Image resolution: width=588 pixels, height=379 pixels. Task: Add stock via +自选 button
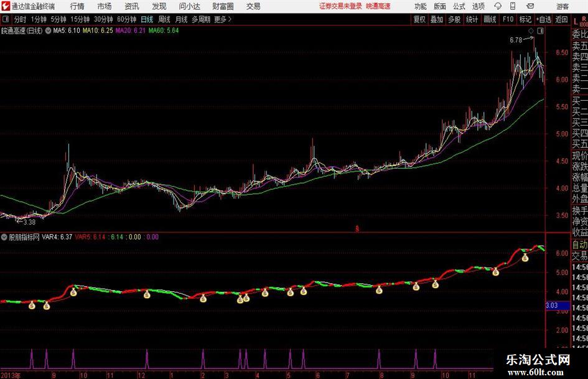click(543, 19)
